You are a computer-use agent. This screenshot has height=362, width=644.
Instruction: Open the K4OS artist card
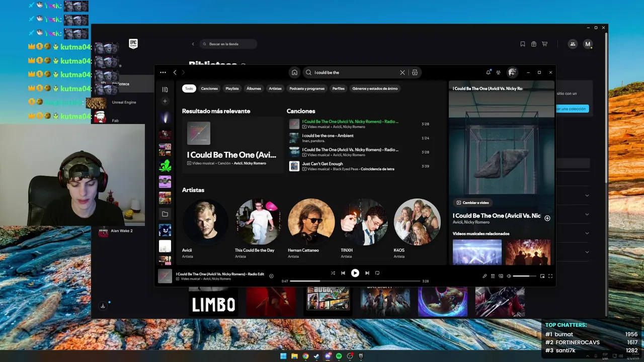(417, 229)
